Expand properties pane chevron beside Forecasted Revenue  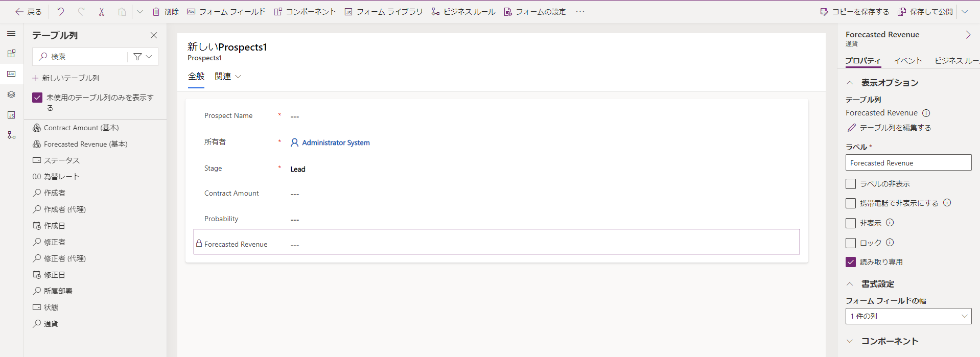(968, 35)
